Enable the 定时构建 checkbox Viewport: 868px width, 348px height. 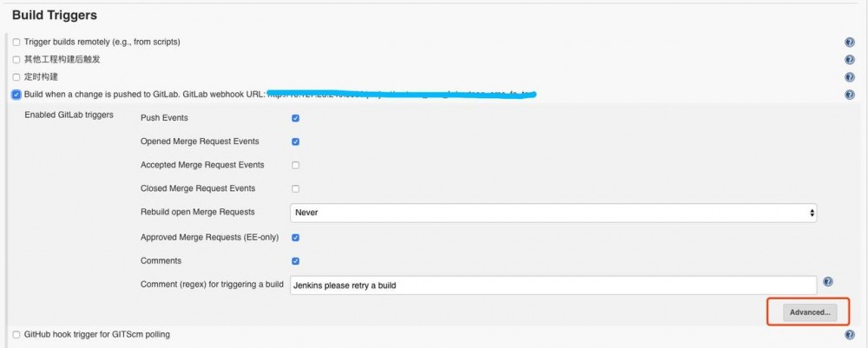(16, 77)
